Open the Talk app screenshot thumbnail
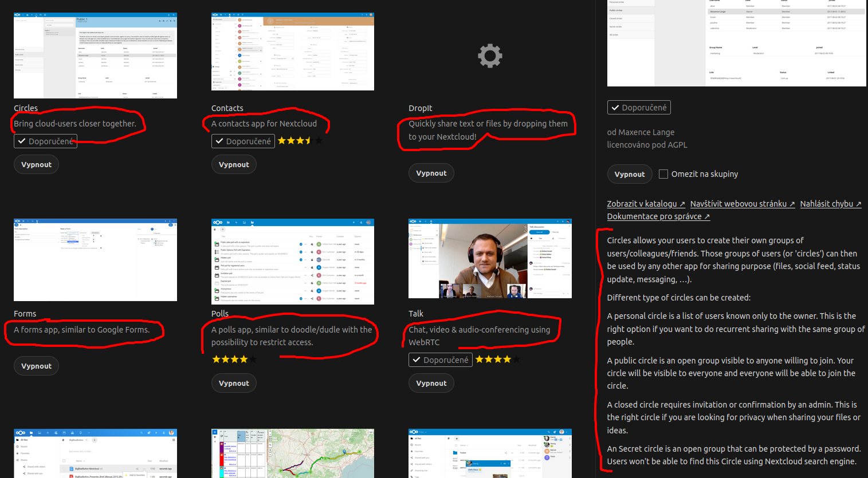The height and width of the screenshot is (478, 868). [490, 258]
